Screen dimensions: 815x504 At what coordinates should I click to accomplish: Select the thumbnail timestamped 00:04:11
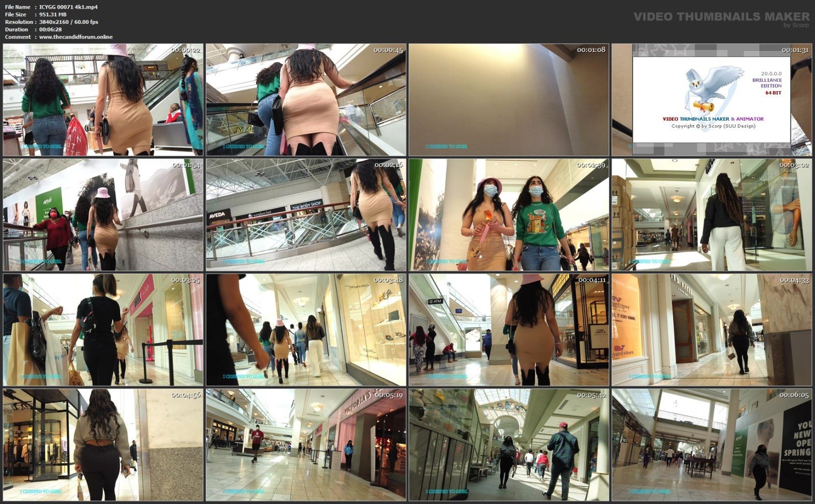[x=508, y=330]
